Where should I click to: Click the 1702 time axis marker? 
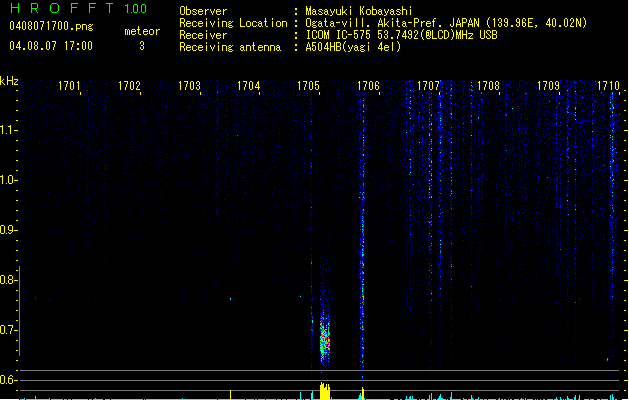click(129, 86)
